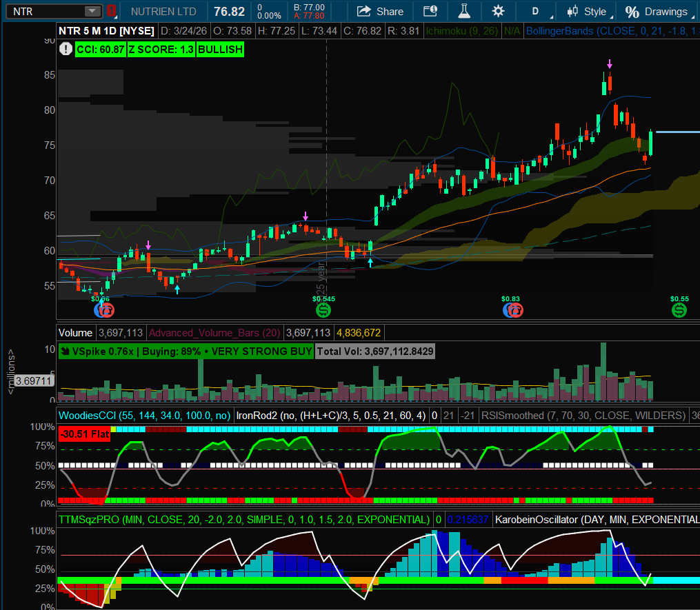
Task: Select the BollingerBands study label
Action: pyautogui.click(x=611, y=31)
